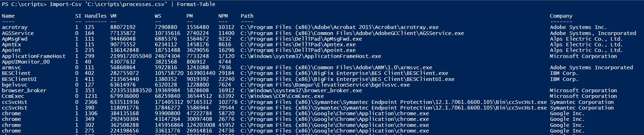Viewport: 644px width, 135px height.
Task: Click the Company column header
Action: [561, 16]
